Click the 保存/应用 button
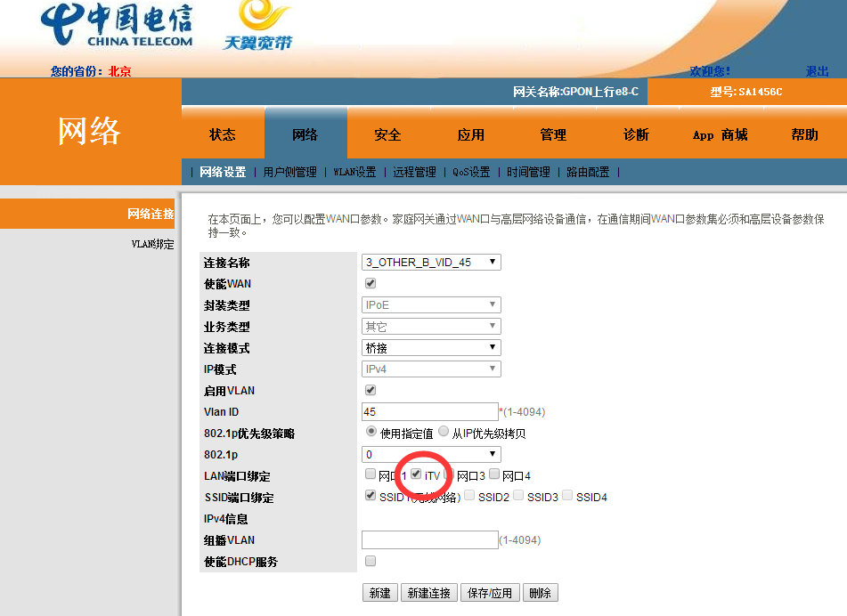The height and width of the screenshot is (616, 847). point(490,593)
